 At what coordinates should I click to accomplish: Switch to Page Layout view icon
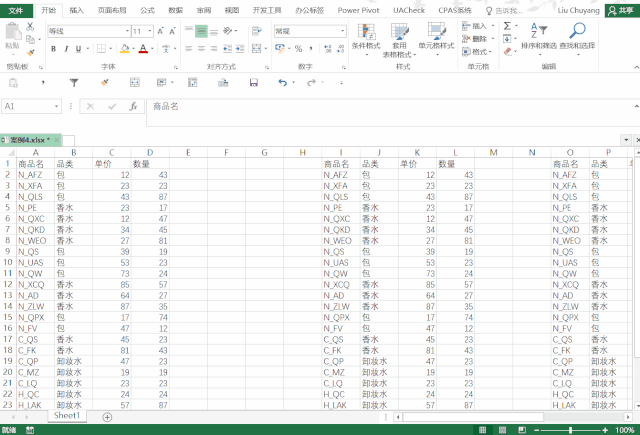(502, 430)
